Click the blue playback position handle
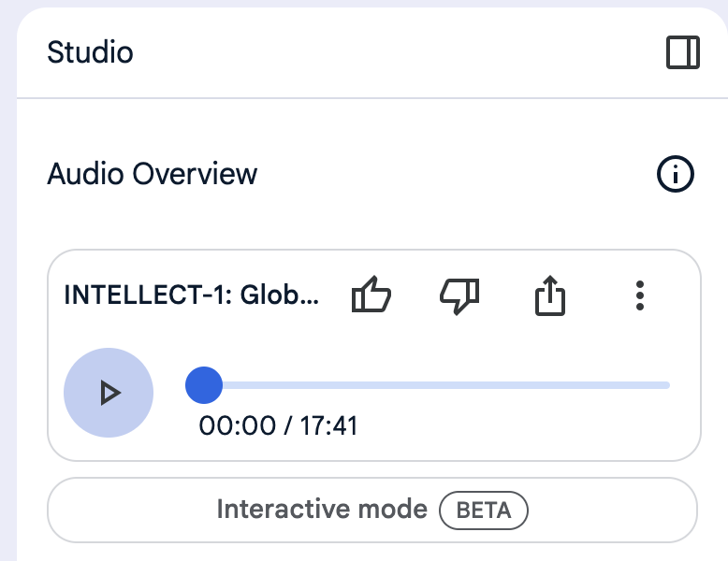 tap(204, 384)
